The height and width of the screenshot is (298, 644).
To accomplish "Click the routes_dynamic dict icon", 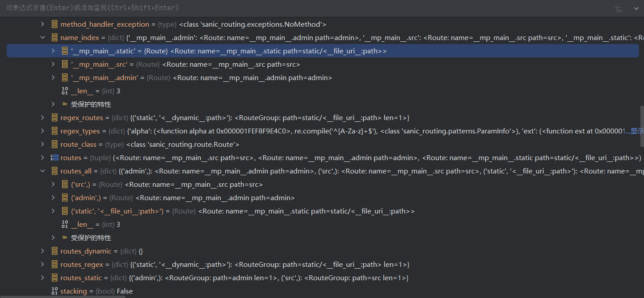I will point(55,251).
